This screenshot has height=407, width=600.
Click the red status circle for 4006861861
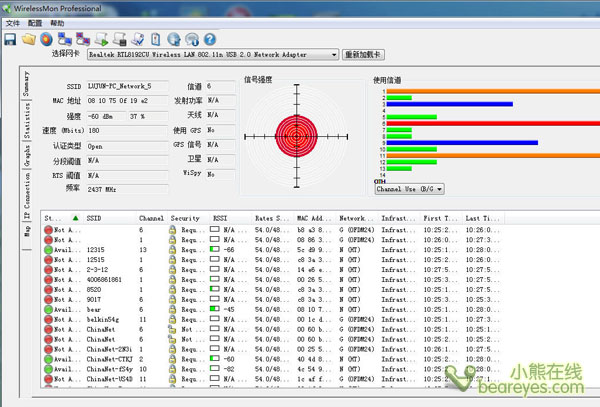click(48, 280)
